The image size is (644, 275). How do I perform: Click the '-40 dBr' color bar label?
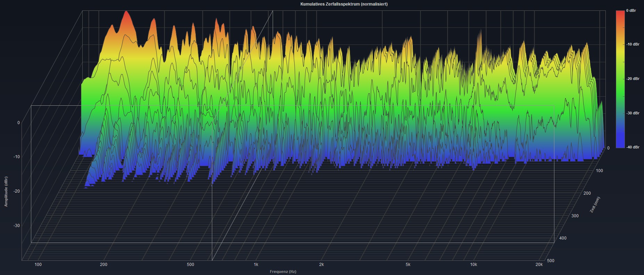click(x=633, y=147)
